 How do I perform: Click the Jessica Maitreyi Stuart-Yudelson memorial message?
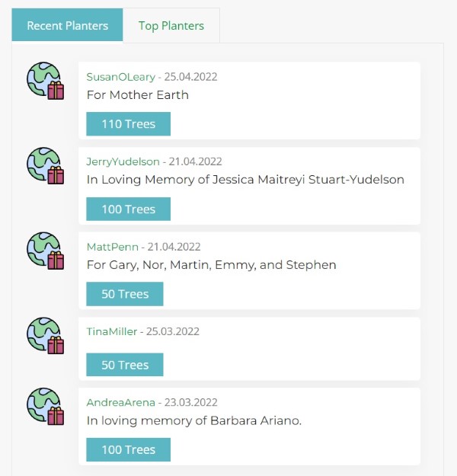click(245, 180)
